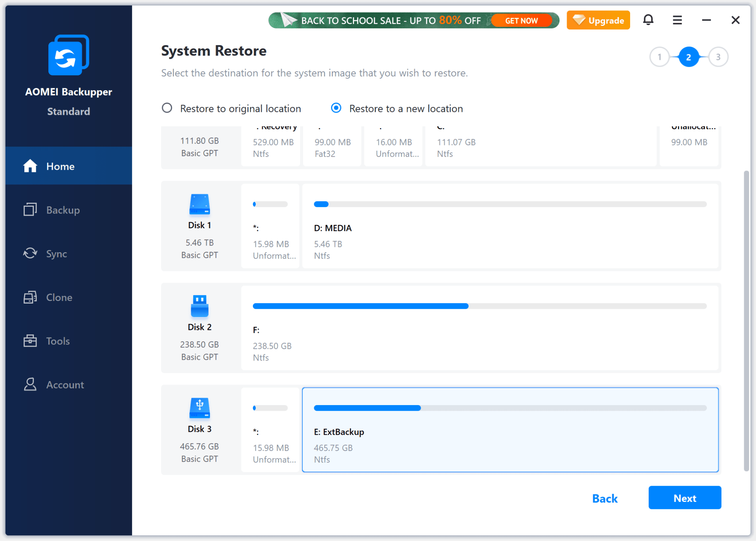Image resolution: width=756 pixels, height=541 pixels.
Task: Go to the Sync section
Action: point(69,253)
